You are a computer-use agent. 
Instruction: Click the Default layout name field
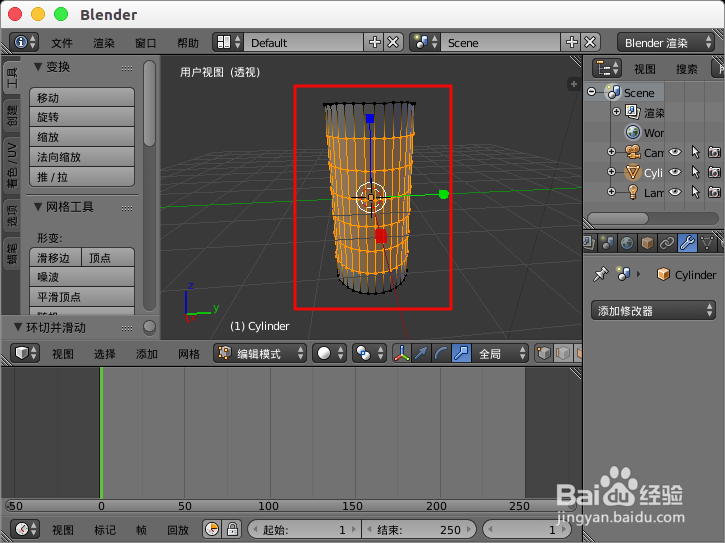(303, 43)
